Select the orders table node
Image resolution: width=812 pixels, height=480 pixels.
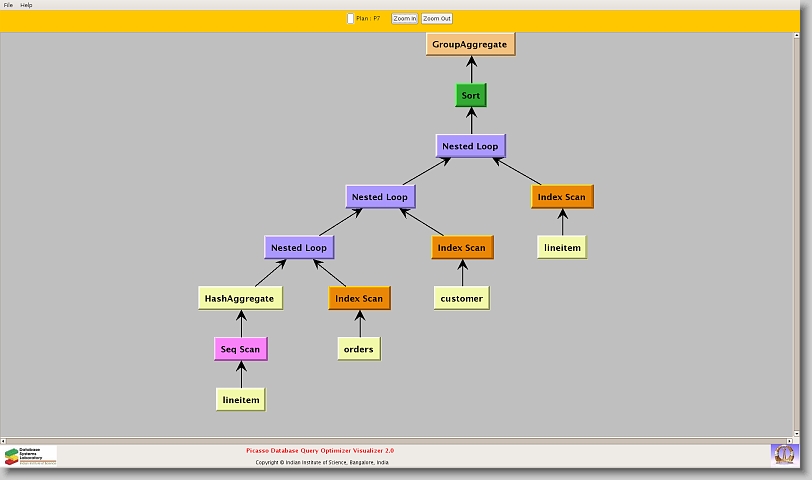(358, 349)
